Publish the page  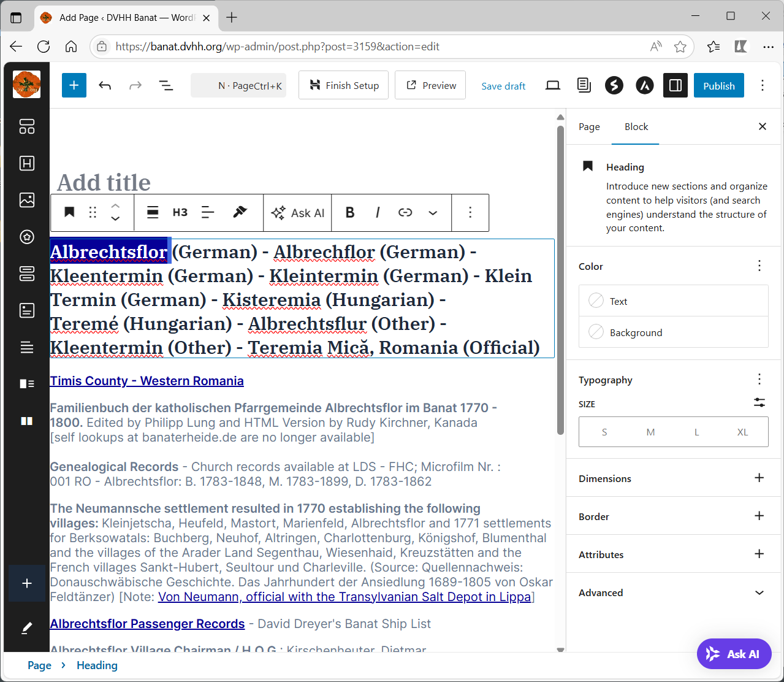coord(719,85)
